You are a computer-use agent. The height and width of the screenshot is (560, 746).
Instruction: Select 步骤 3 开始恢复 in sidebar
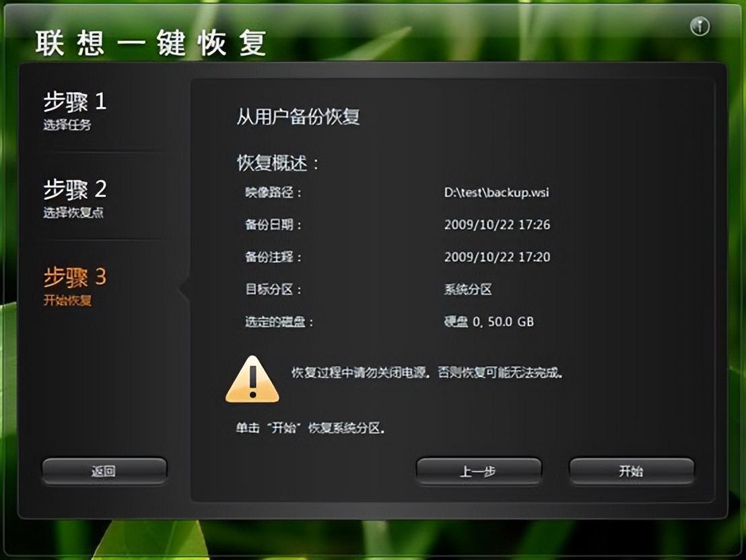click(75, 287)
